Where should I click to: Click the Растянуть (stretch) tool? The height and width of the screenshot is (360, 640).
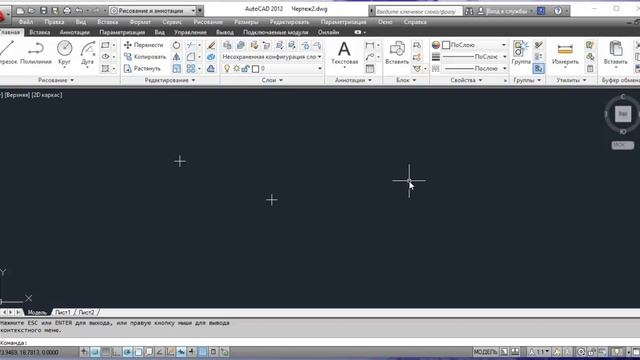click(x=142, y=69)
